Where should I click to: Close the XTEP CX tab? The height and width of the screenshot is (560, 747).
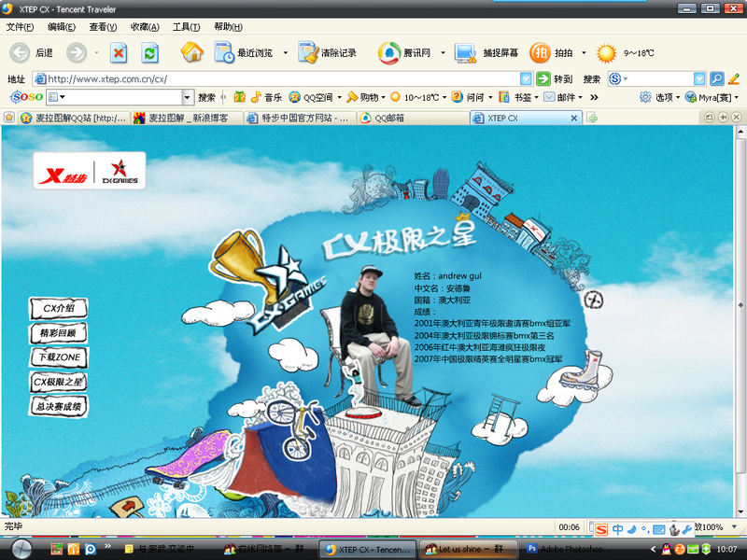tap(573, 119)
